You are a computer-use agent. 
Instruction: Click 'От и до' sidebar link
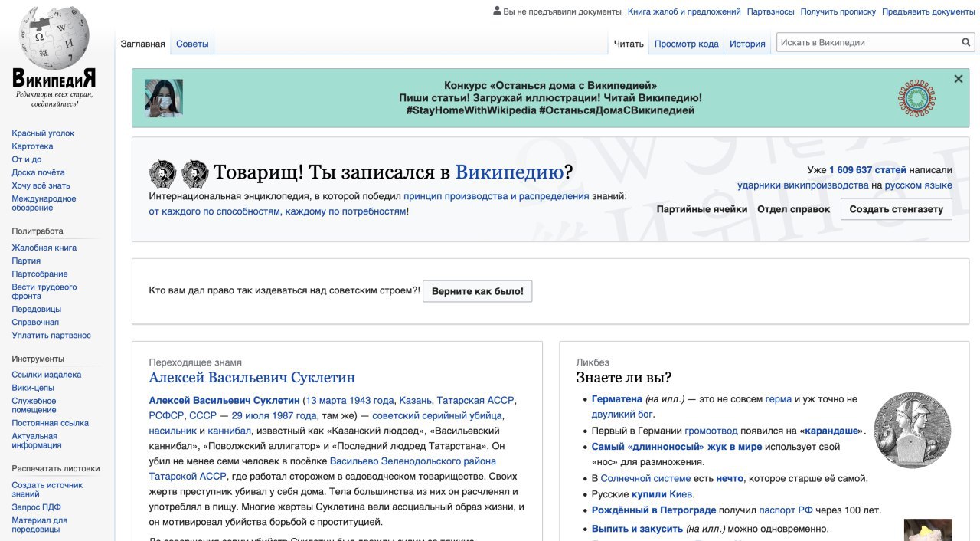click(27, 159)
